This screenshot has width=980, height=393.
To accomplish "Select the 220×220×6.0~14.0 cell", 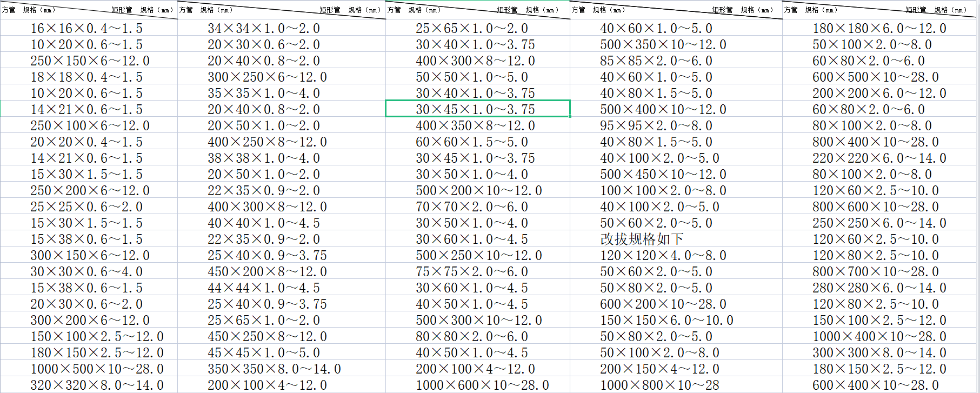I will point(879,158).
